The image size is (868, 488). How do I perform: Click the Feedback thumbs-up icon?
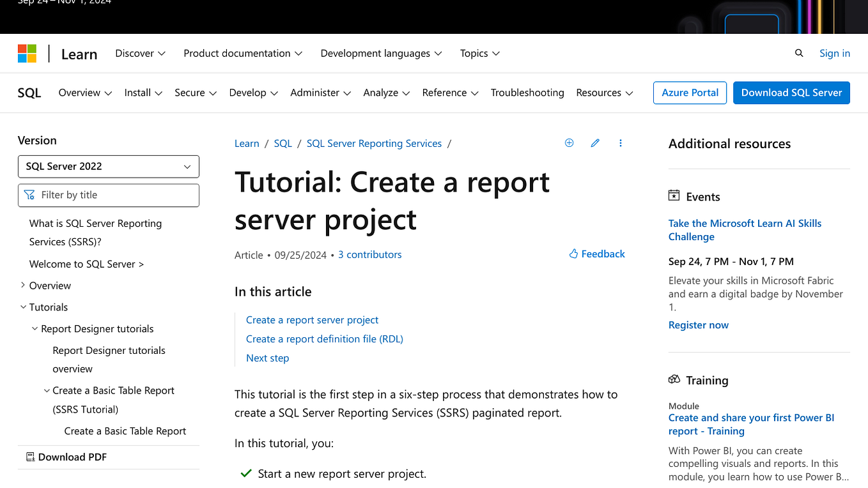pos(573,254)
